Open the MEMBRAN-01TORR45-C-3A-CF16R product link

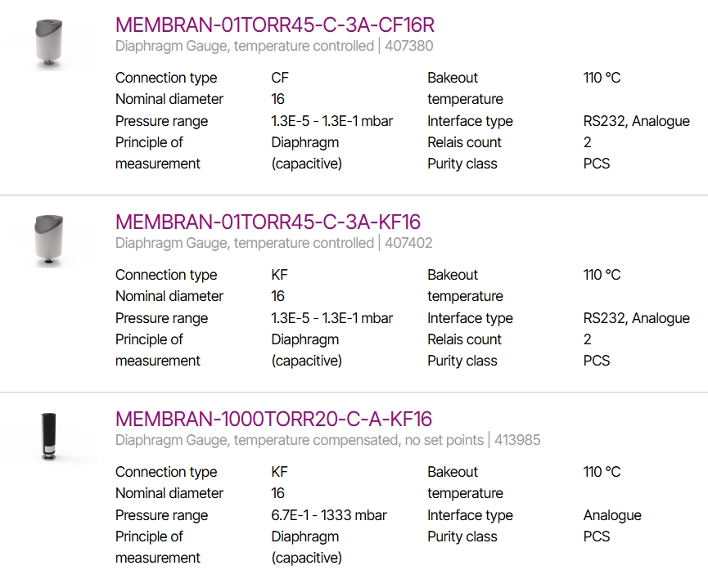(x=274, y=25)
